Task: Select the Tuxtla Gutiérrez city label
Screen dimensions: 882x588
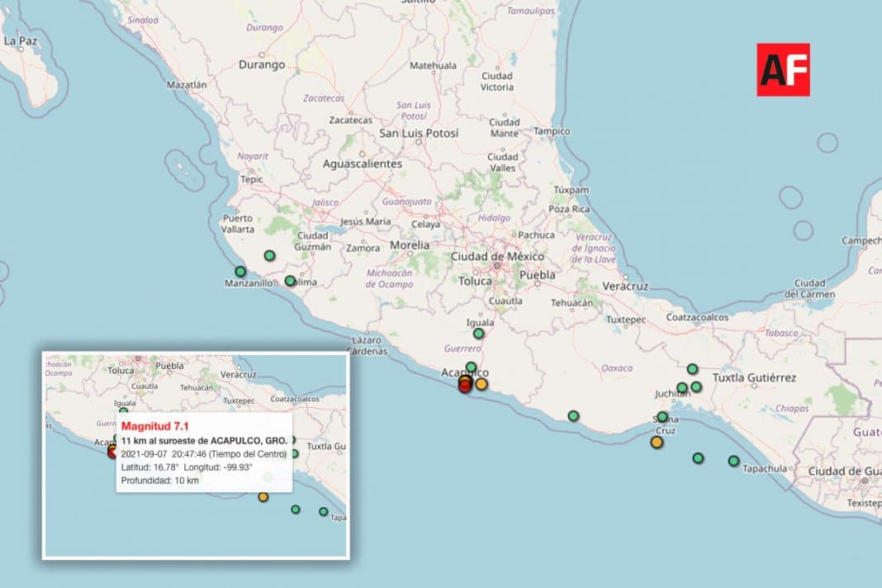Action: click(754, 378)
